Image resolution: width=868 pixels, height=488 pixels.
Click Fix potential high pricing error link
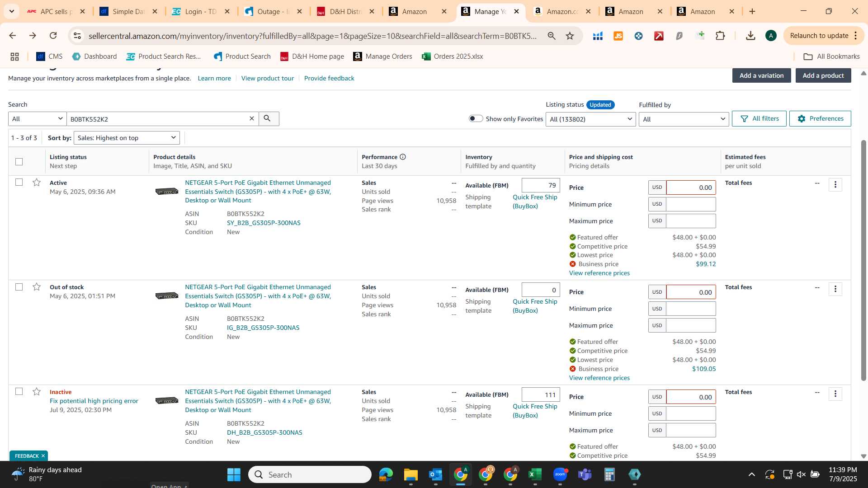tap(94, 401)
